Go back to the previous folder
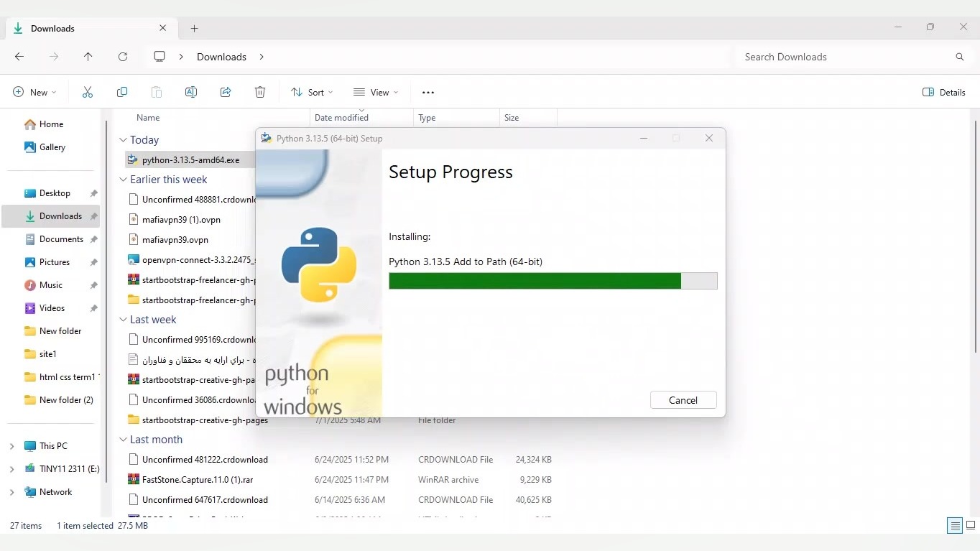Viewport: 980px width, 551px height. coord(19,57)
